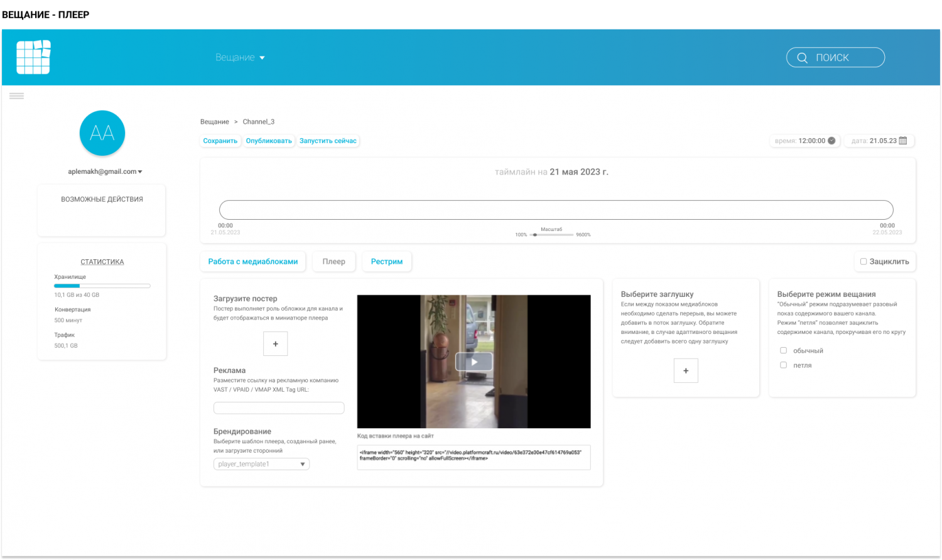This screenshot has width=942, height=560.
Task: Select the петля broadcast mode
Action: point(783,365)
